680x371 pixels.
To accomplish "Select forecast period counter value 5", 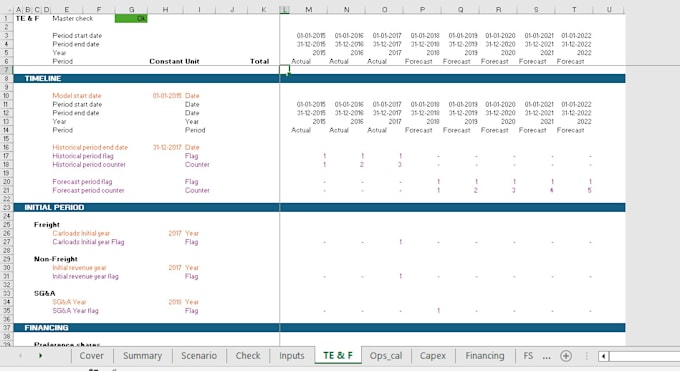I will pyautogui.click(x=589, y=190).
